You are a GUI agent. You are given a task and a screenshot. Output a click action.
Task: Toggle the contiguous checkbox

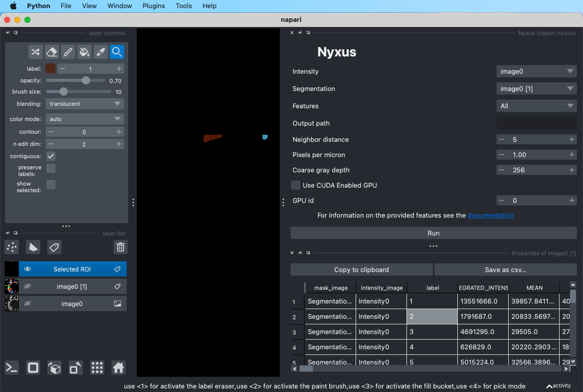point(51,156)
